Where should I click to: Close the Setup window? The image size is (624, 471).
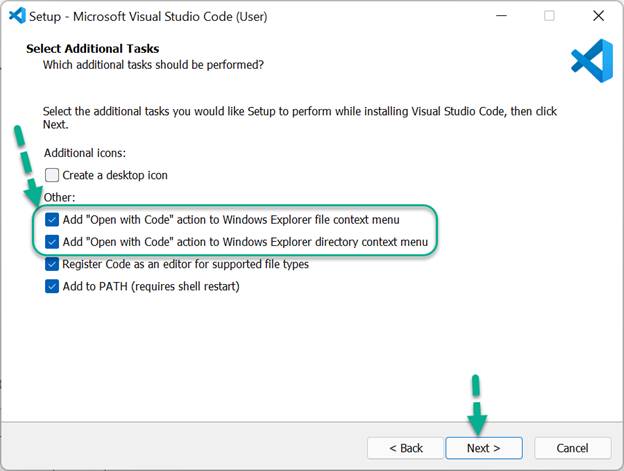(599, 16)
